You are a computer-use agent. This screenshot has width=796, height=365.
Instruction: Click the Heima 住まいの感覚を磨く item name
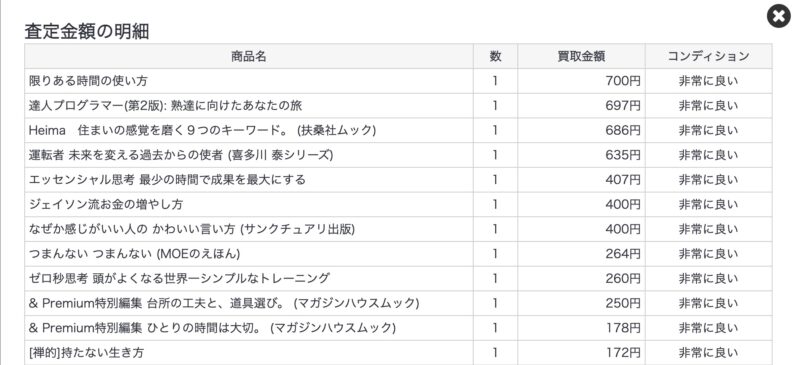(202, 130)
